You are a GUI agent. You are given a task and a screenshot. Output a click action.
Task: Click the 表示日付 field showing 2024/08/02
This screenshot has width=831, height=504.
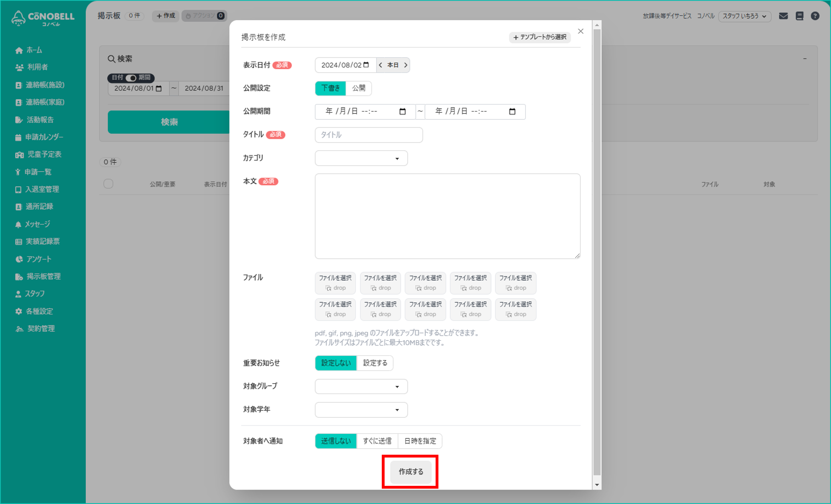345,65
